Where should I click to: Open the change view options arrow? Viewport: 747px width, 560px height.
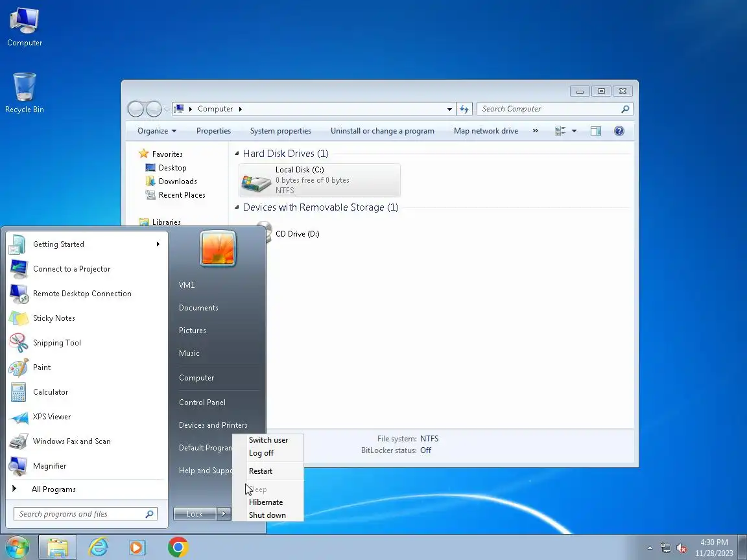coord(574,131)
